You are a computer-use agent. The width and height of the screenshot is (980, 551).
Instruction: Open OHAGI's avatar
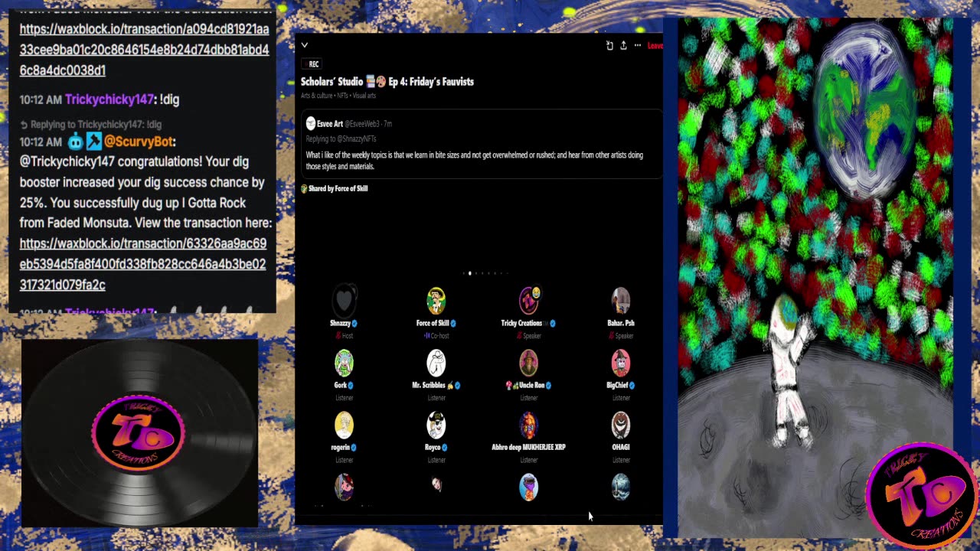(621, 425)
